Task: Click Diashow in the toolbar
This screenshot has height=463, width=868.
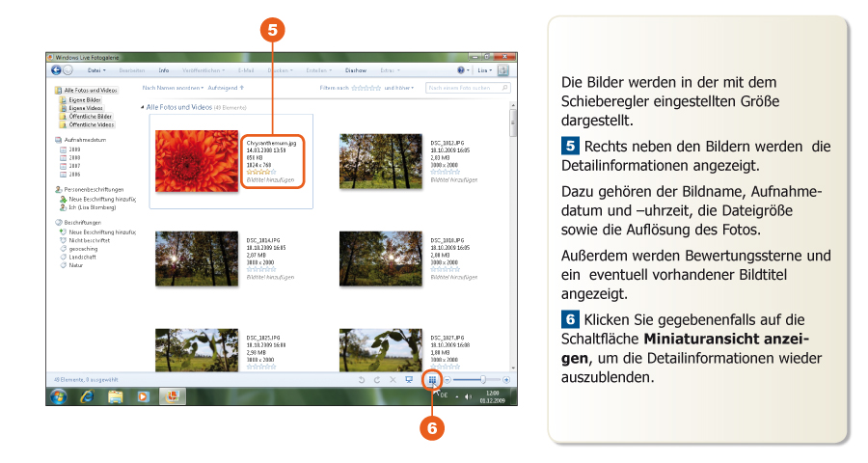Action: point(356,70)
